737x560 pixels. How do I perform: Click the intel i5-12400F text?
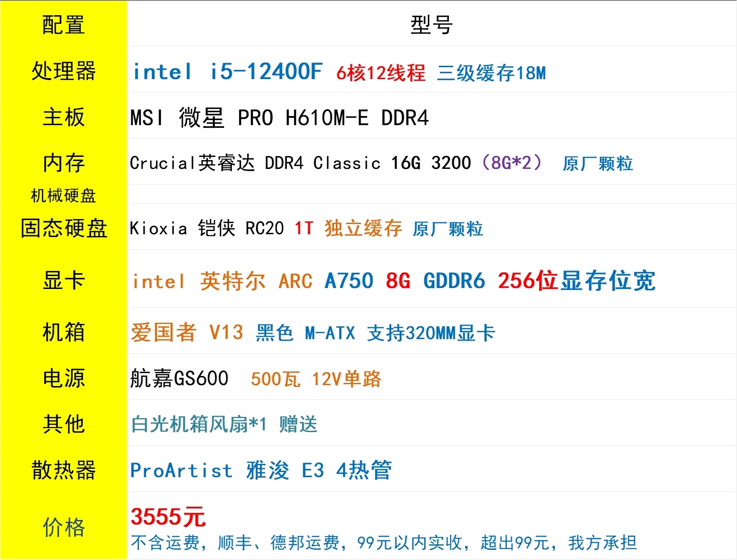click(x=227, y=72)
